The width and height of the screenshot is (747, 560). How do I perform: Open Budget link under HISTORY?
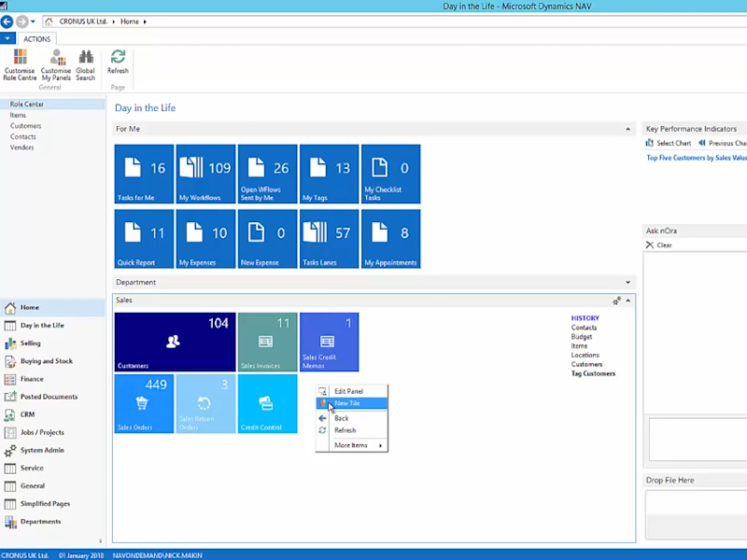[582, 337]
